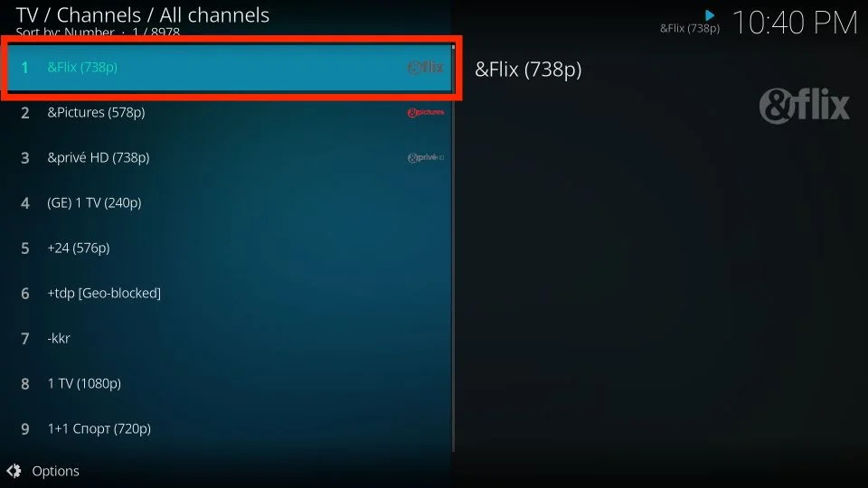Choose (GE) 1 TV (240p) channel
Image resolution: width=868 pixels, height=488 pixels.
230,203
